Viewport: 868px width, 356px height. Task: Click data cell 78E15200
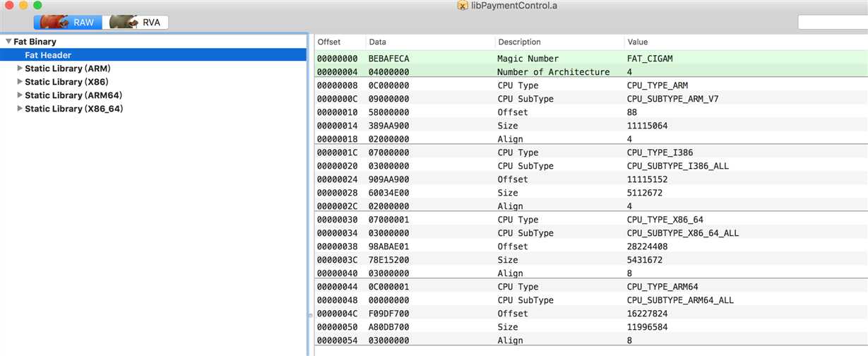[x=388, y=260]
